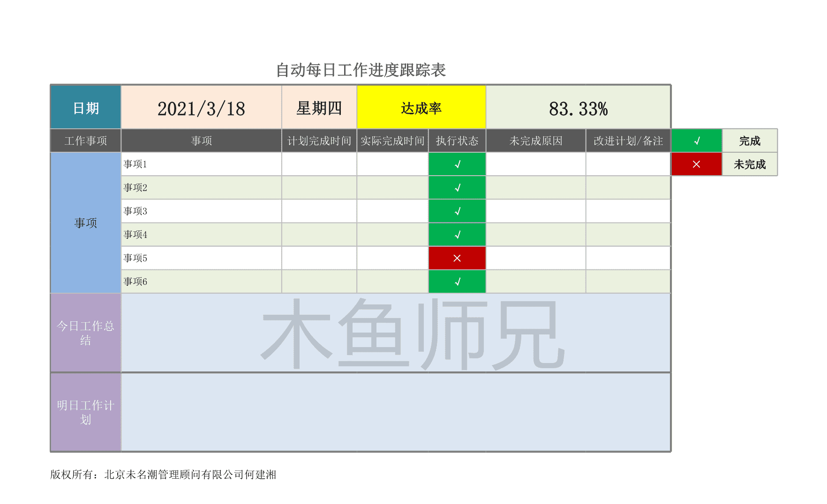Select 事项6 status check icon
The height and width of the screenshot is (504, 827).
(x=457, y=281)
